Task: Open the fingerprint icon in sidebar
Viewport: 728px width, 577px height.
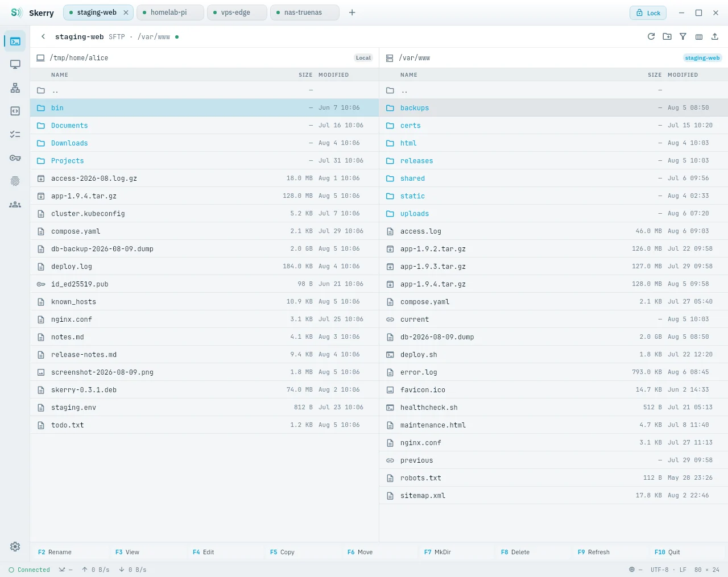Action: [x=15, y=181]
